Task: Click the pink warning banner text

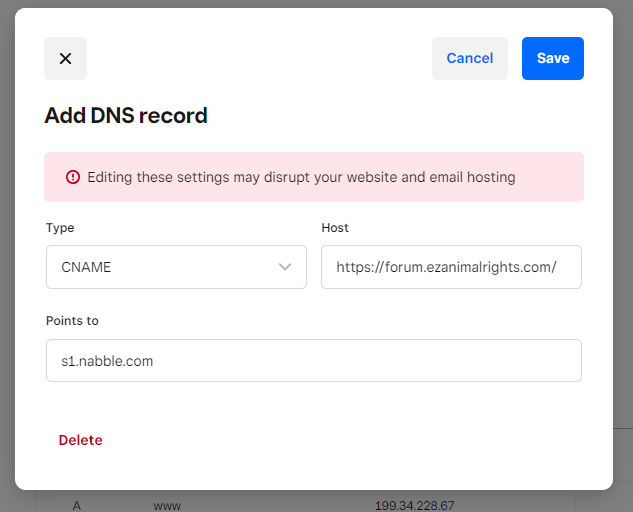Action: [x=301, y=177]
